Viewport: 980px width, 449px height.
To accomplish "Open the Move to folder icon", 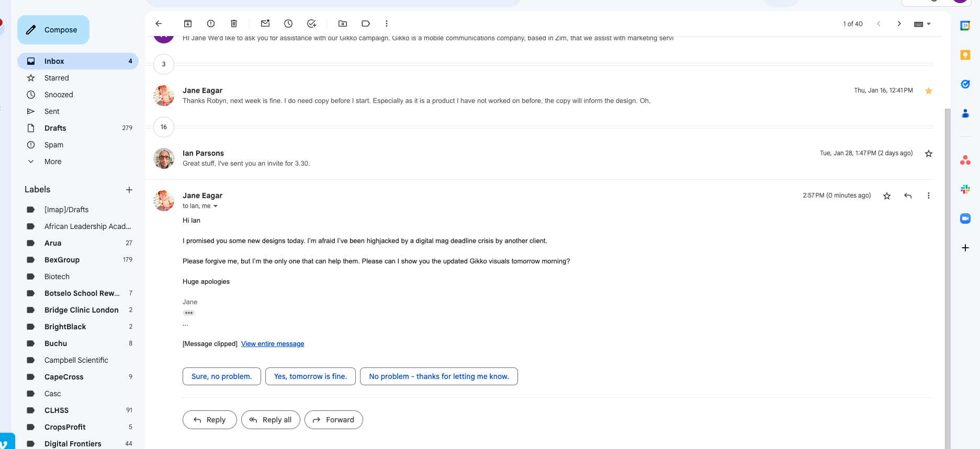I will 343,24.
